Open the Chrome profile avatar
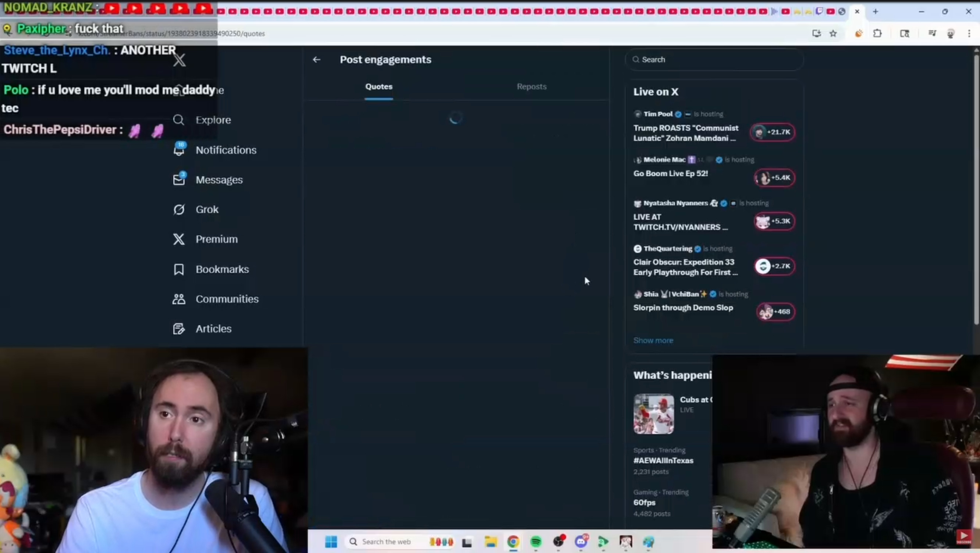980x553 pixels. 950,33
